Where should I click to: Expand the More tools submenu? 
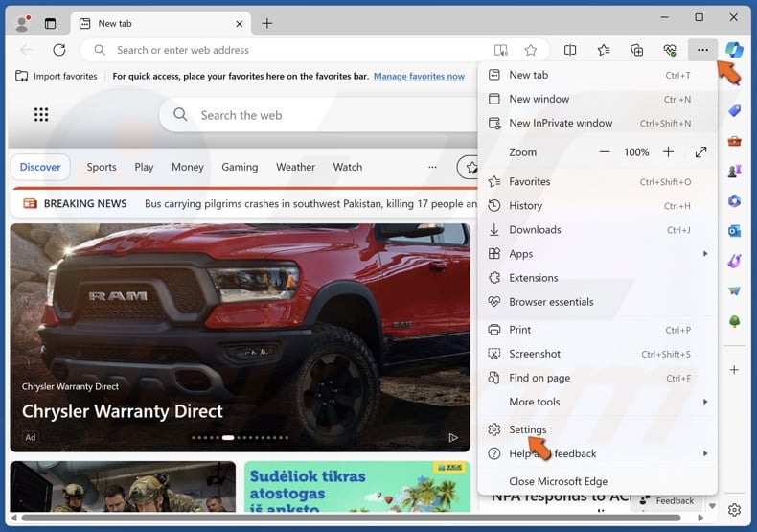tap(705, 402)
